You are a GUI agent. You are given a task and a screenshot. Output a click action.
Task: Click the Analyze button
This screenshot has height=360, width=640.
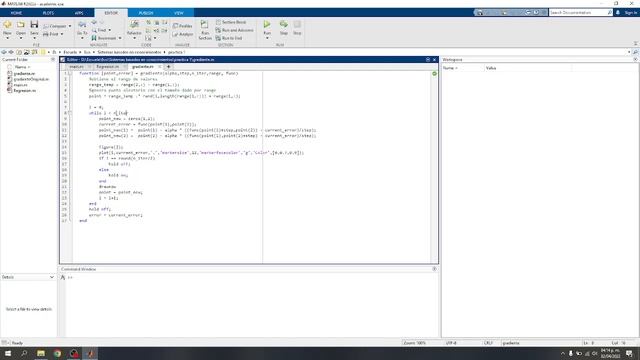[182, 34]
